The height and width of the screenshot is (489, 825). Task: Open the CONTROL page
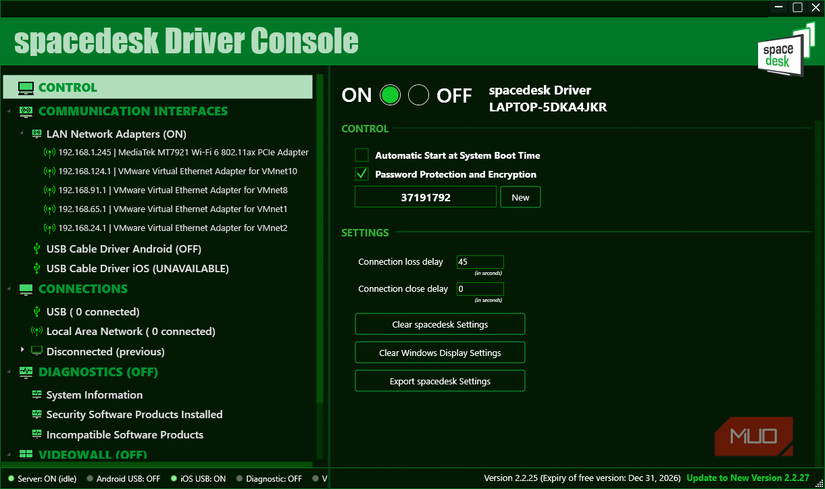click(157, 87)
